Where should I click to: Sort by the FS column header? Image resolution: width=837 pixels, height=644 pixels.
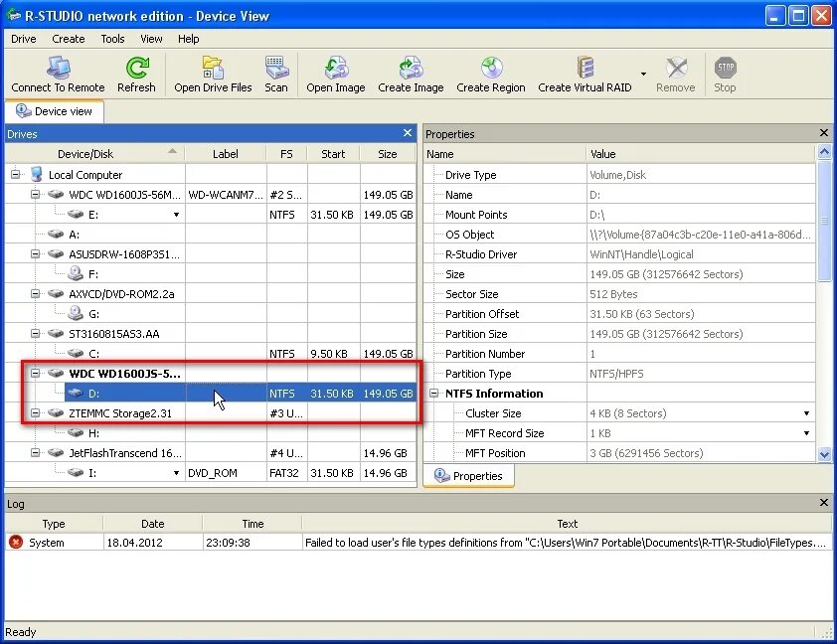pyautogui.click(x=286, y=154)
